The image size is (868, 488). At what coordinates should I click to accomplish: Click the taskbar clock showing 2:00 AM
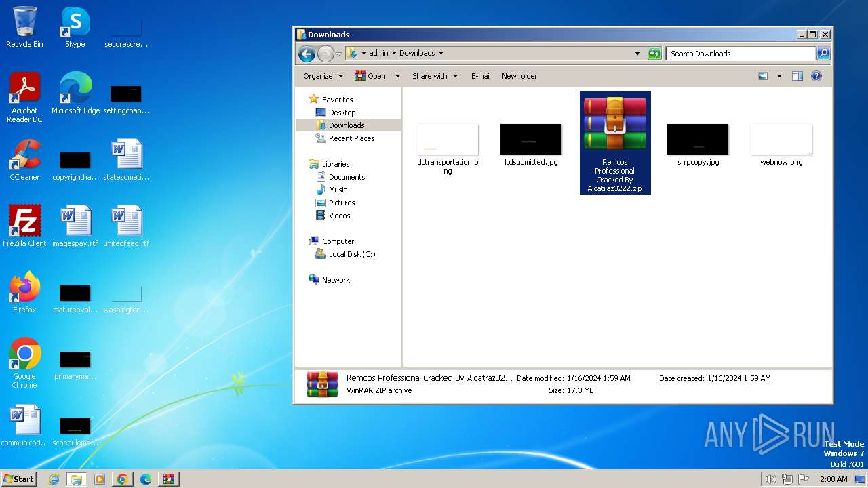tap(833, 479)
